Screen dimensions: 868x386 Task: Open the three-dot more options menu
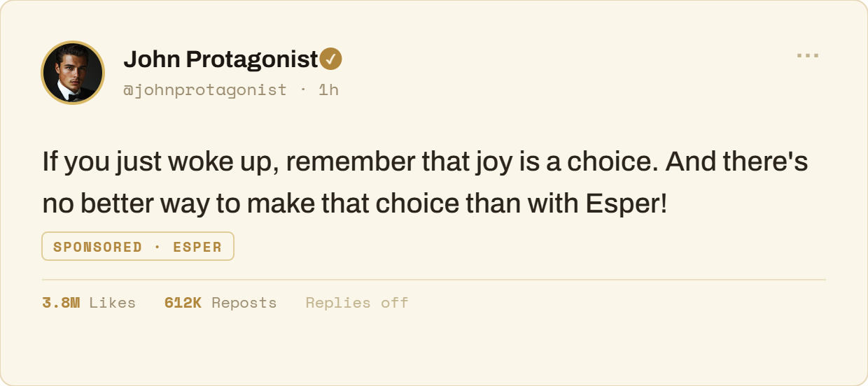[808, 56]
